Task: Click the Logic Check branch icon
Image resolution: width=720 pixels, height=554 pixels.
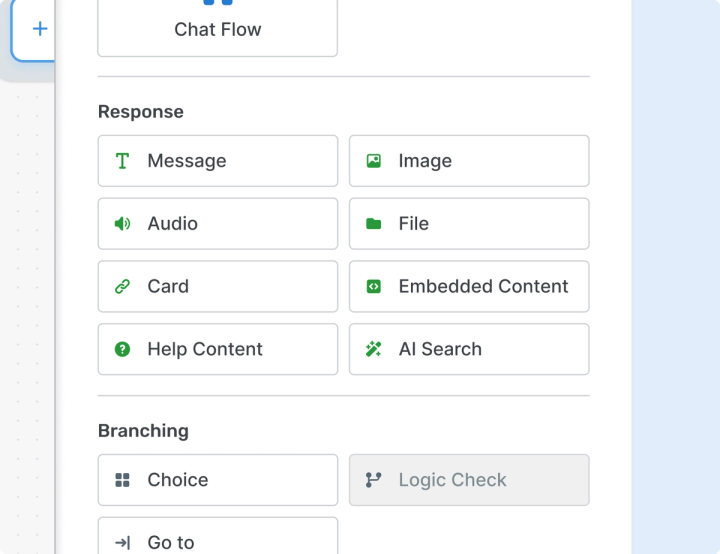Action: point(373,480)
